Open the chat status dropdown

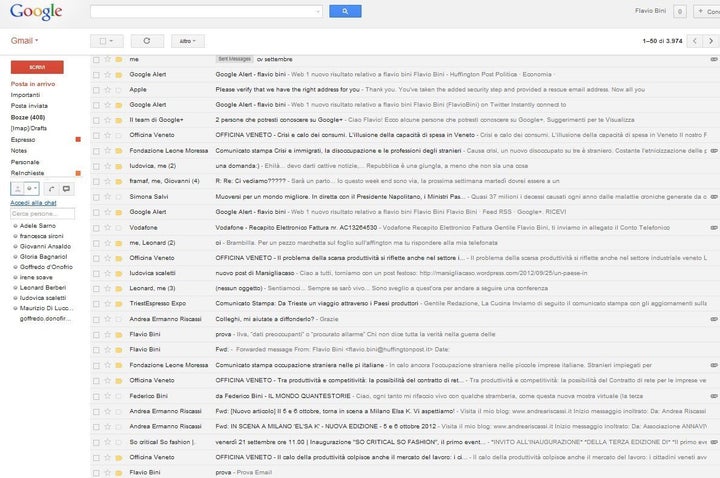32,189
